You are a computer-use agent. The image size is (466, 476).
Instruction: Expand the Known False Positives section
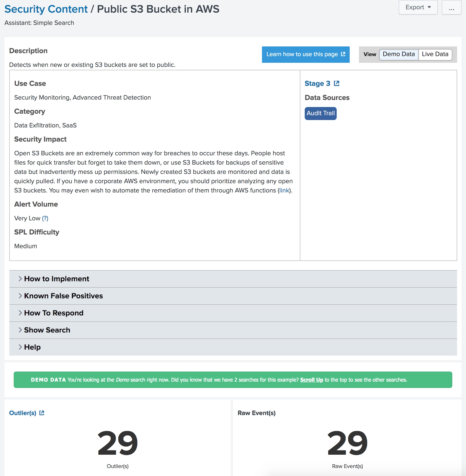(x=63, y=296)
